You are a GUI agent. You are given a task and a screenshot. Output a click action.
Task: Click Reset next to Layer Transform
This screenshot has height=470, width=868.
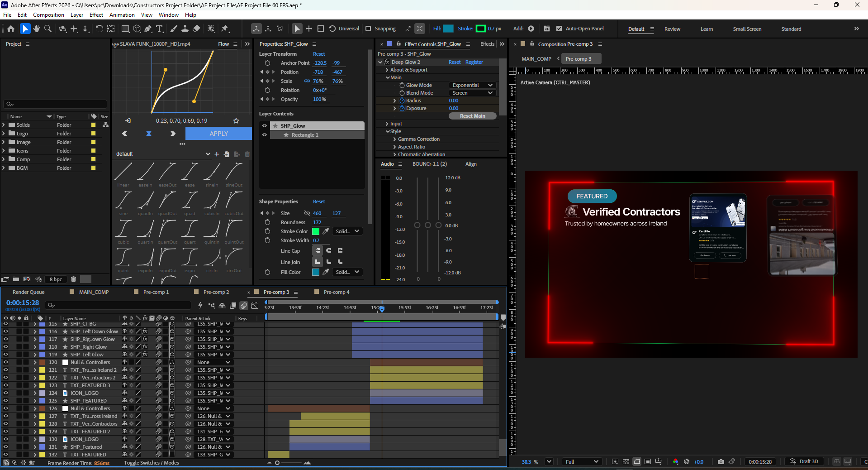point(319,54)
